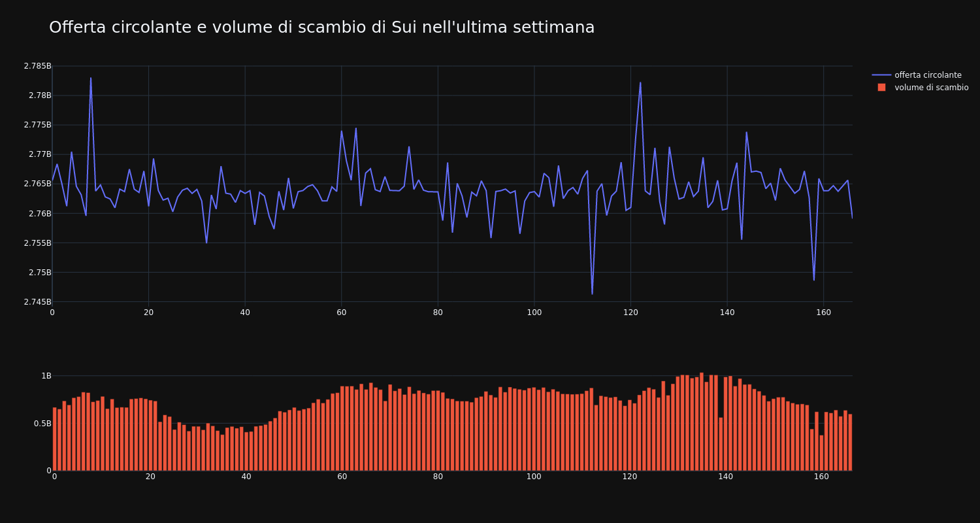Click the supply peak near x=122
Screen dimensions: 980x523
coord(640,82)
